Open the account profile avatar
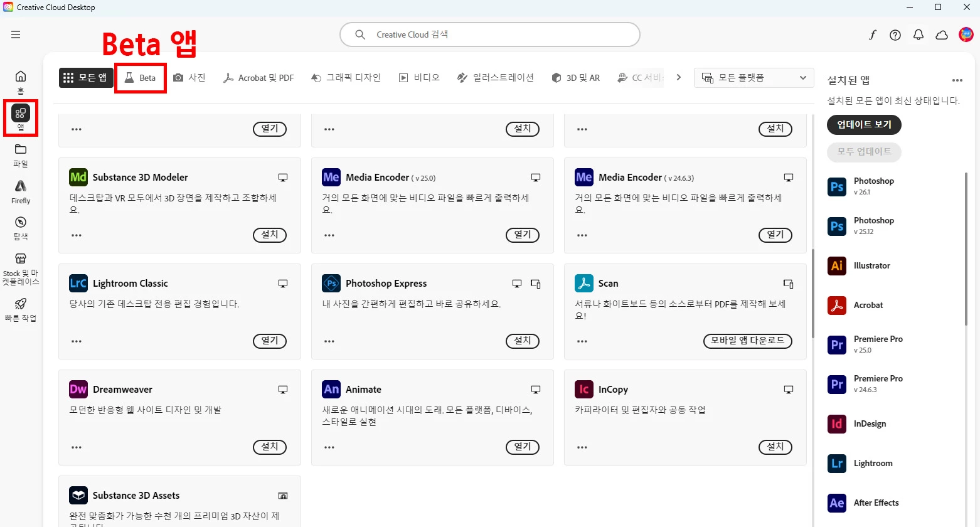Viewport: 980px width, 527px height. click(x=966, y=35)
